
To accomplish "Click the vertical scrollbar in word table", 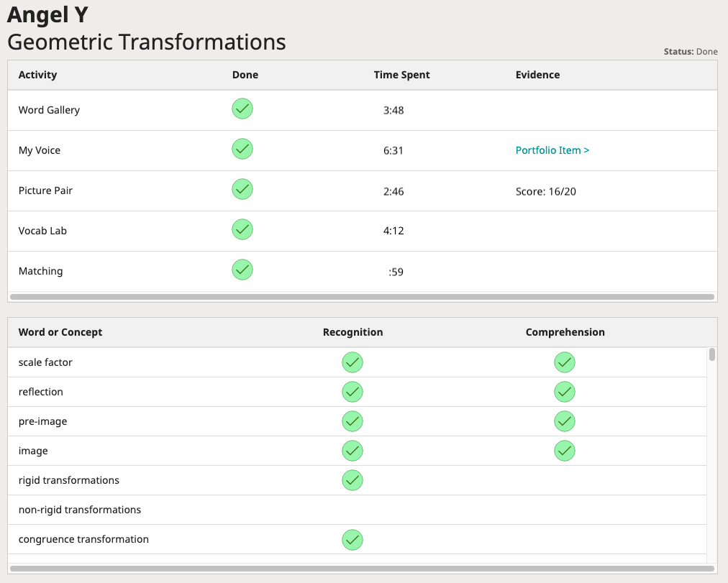I will [712, 354].
